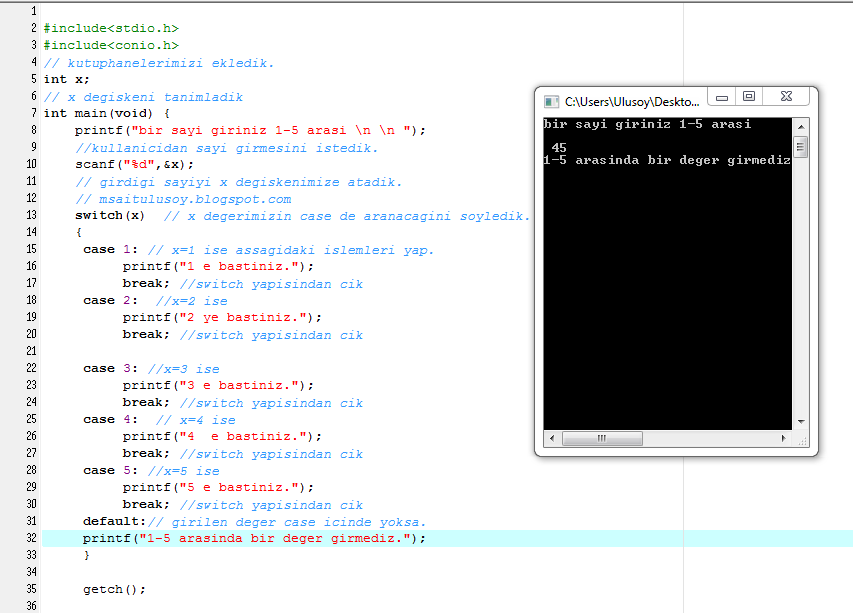Click the comment '// girdigi sayiyi x degiskenimize atadik.'
This screenshot has height=613, width=853.
click(239, 182)
